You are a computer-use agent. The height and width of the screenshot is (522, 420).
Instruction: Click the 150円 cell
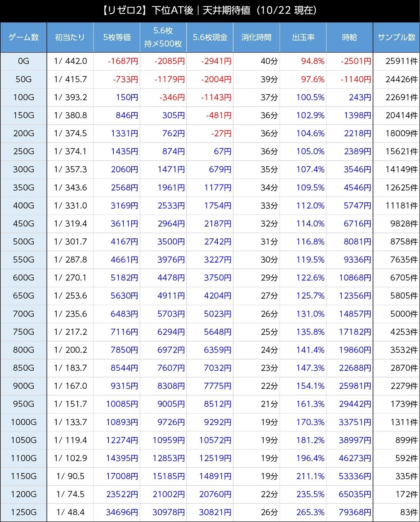pos(117,97)
